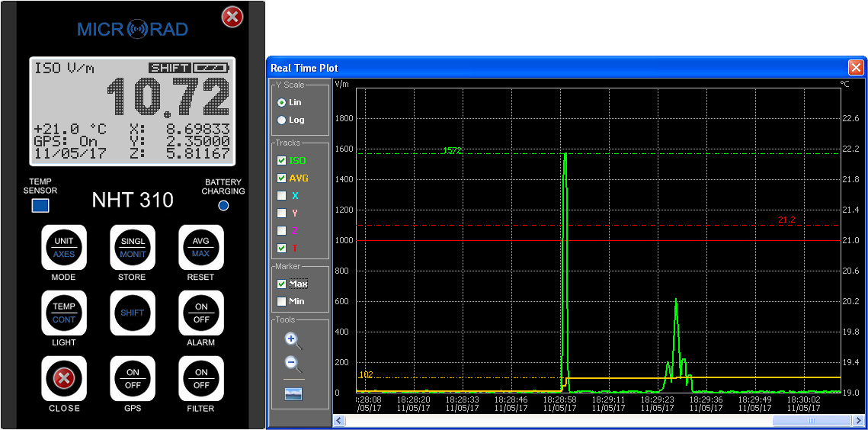Click the 102 average marker label
The width and height of the screenshot is (868, 430).
366,374
